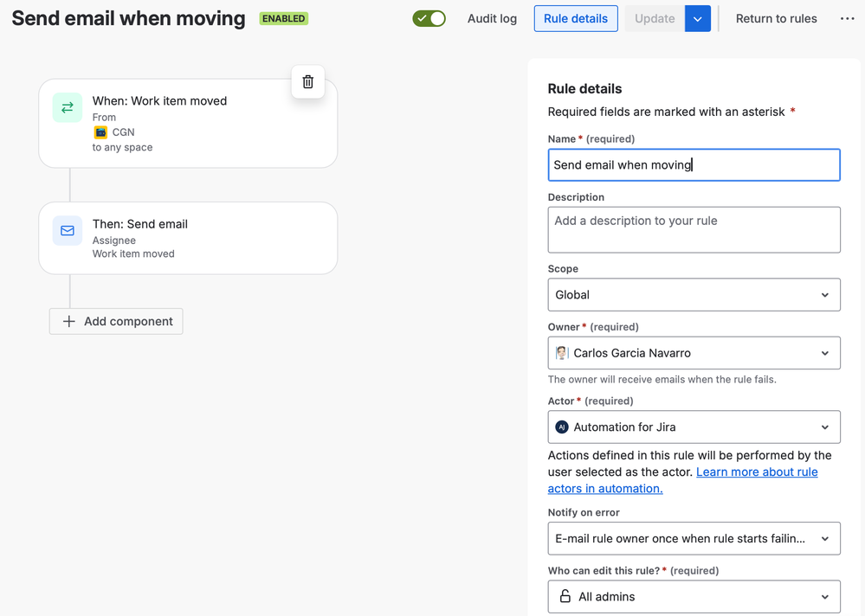This screenshot has width=865, height=616.
Task: Click the Update button
Action: click(655, 19)
